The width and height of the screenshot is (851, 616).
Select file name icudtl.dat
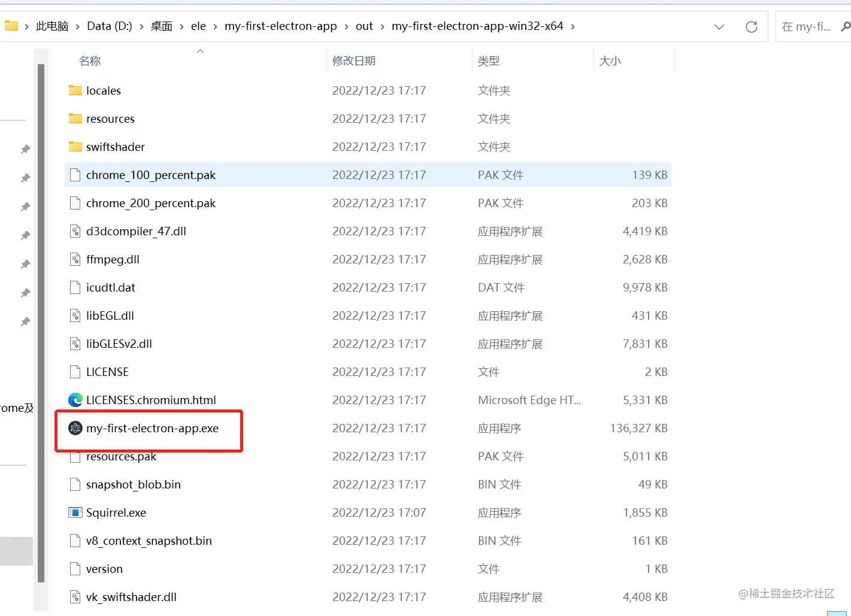tap(111, 287)
